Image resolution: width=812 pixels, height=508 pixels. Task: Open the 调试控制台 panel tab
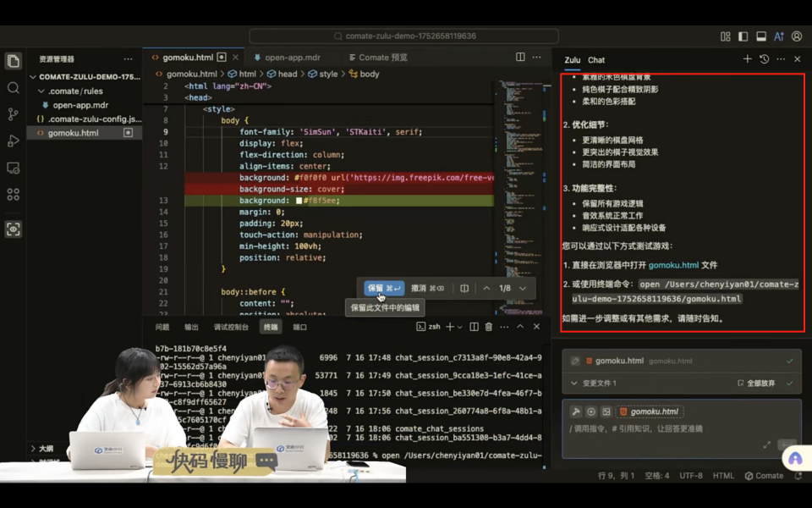(231, 327)
